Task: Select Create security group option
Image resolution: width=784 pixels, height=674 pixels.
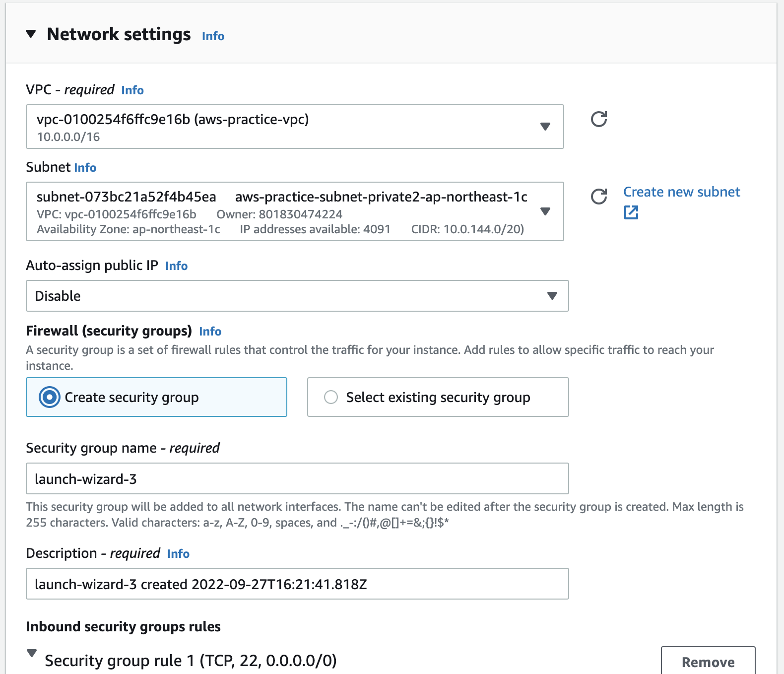Action: coord(50,397)
